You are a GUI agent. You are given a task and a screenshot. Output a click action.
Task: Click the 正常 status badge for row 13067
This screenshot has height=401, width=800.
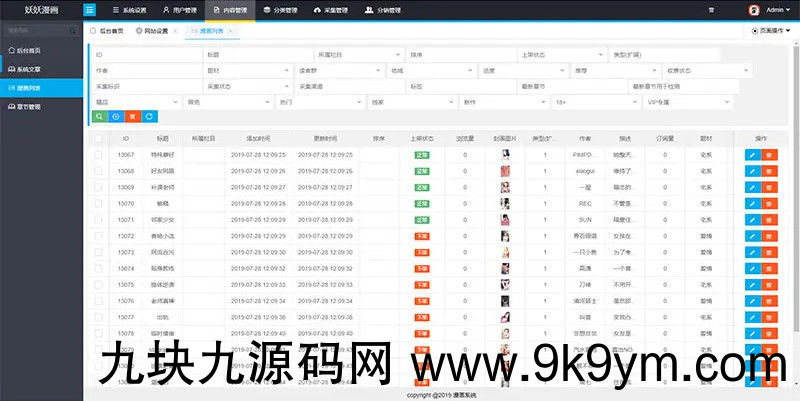(x=422, y=155)
